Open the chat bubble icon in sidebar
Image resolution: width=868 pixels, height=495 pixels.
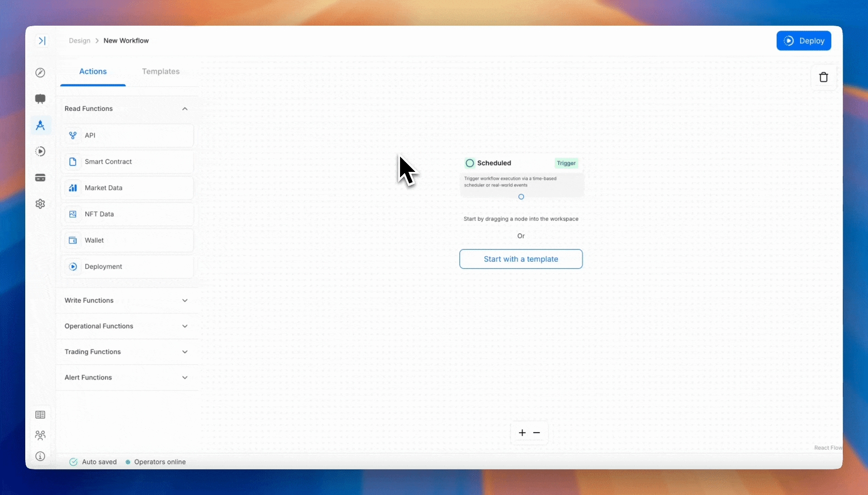tap(40, 99)
